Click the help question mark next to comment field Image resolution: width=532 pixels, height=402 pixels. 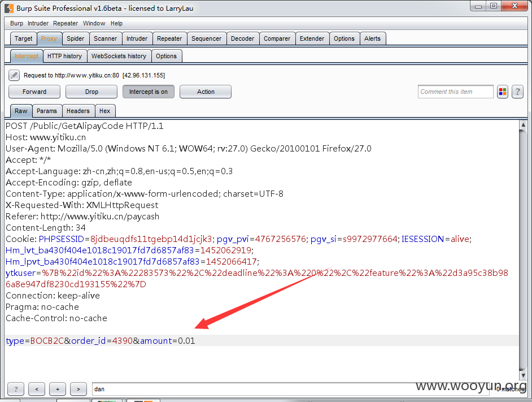(517, 92)
